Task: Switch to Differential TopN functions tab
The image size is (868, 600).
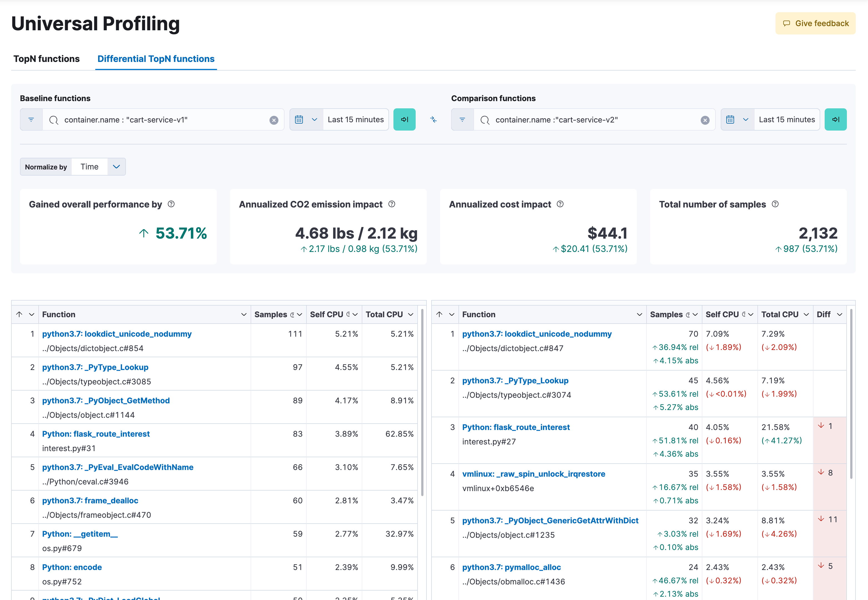Action: coord(156,59)
